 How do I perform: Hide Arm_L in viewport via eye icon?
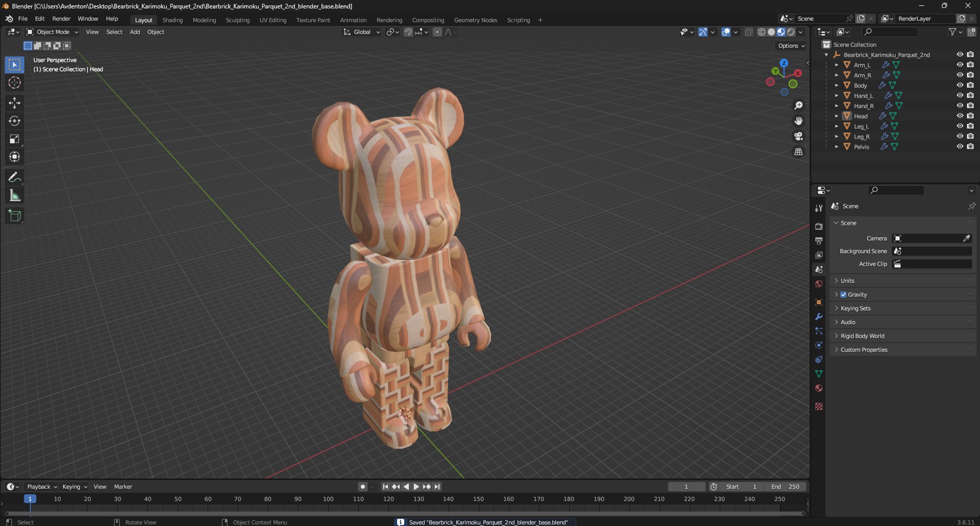coord(960,65)
